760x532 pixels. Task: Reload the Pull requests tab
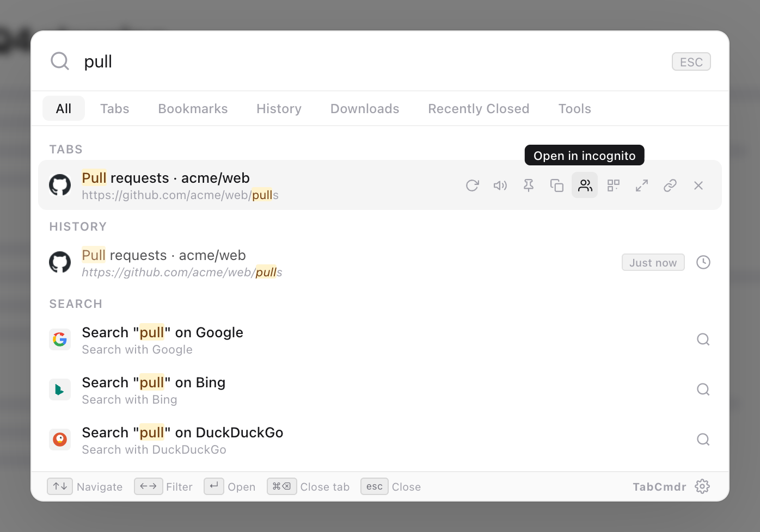pos(472,185)
